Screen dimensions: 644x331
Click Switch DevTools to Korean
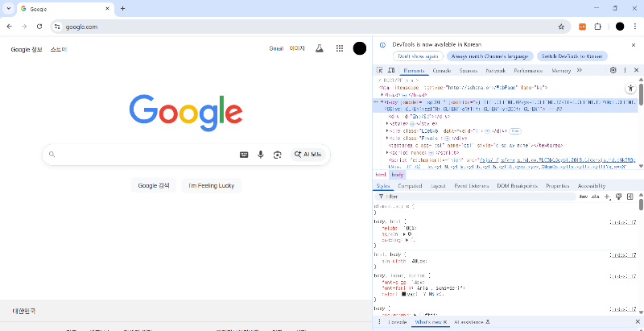(x=572, y=56)
